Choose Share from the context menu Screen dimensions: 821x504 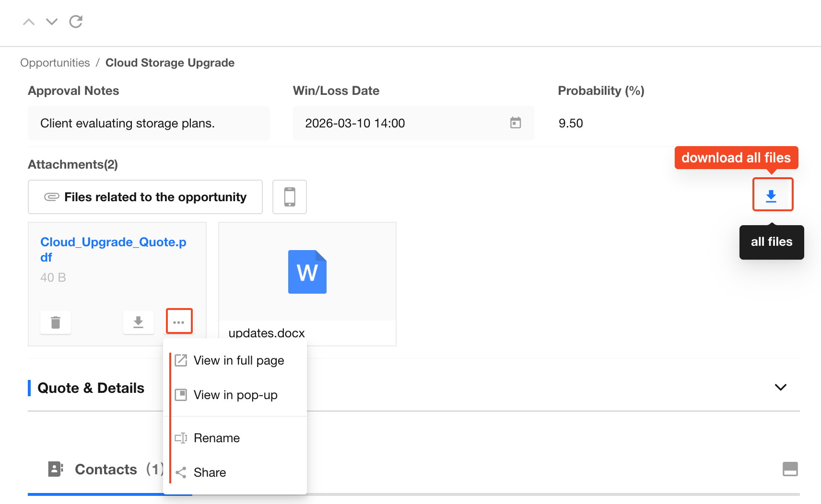pos(210,472)
